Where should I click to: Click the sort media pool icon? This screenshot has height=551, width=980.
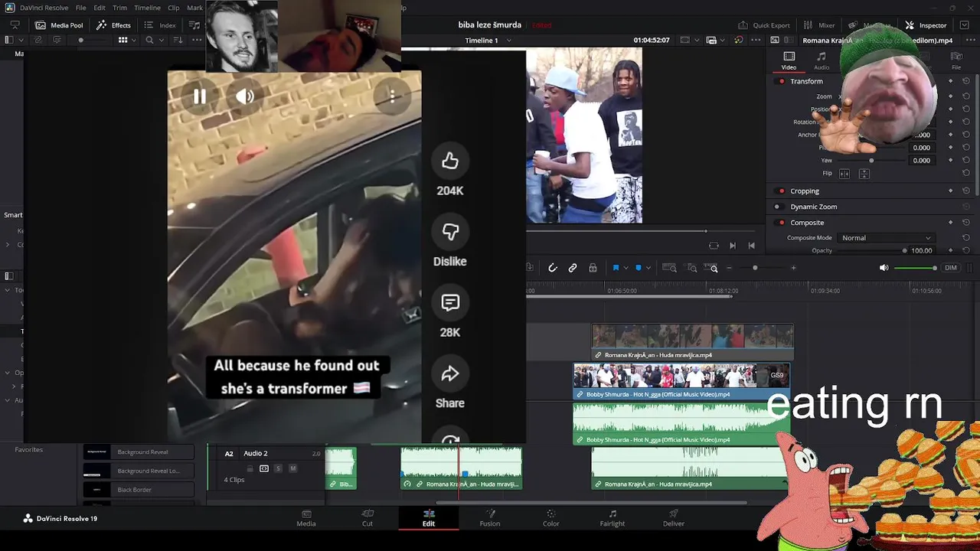click(x=178, y=40)
